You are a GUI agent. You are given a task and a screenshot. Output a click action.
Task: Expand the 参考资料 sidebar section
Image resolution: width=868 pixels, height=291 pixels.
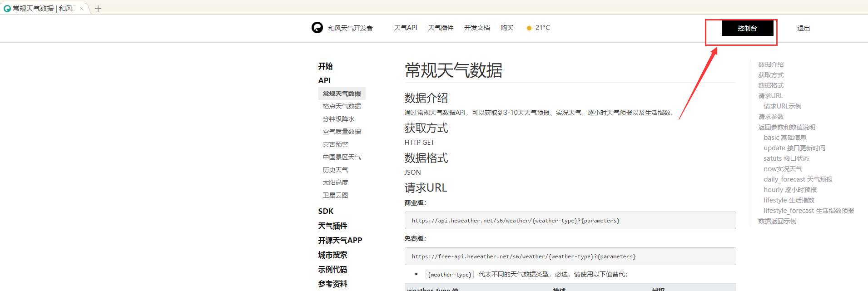[x=332, y=284]
